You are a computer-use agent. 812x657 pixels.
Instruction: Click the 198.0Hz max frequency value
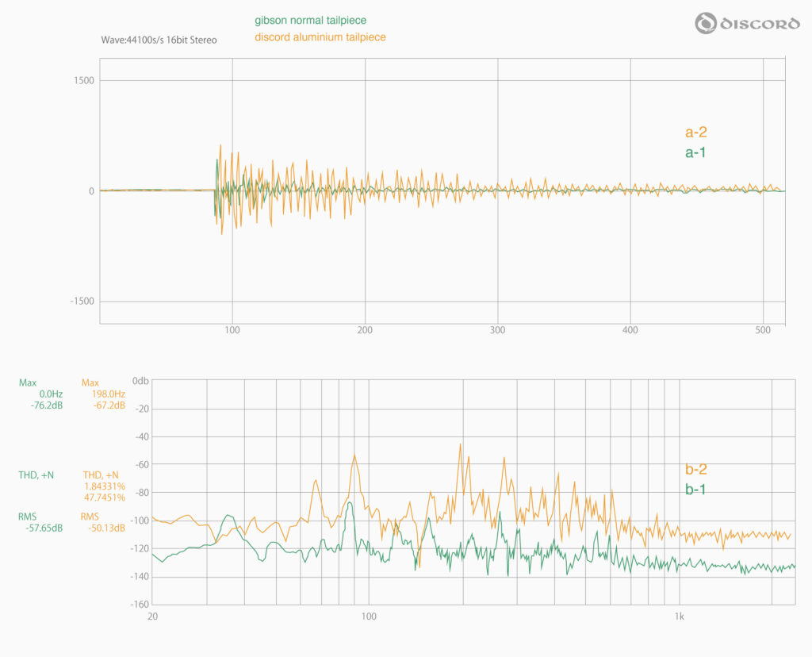pyautogui.click(x=109, y=394)
